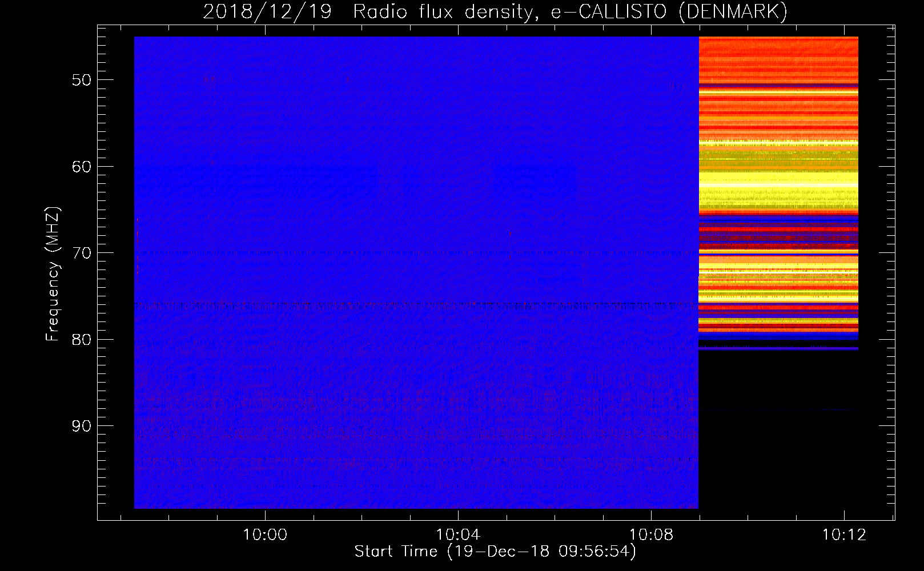Click the 60 frequency tick label
This screenshot has width=924, height=571.
(x=82, y=167)
